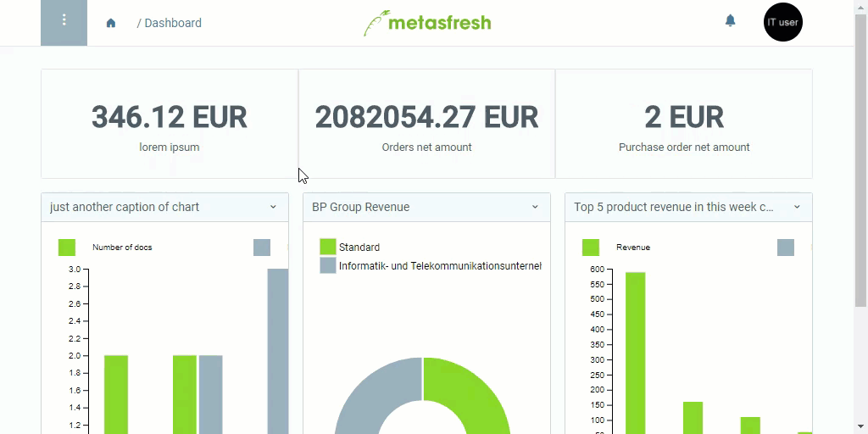Expand the Top 5 product revenue chevron
The image size is (868, 434).
click(x=797, y=207)
